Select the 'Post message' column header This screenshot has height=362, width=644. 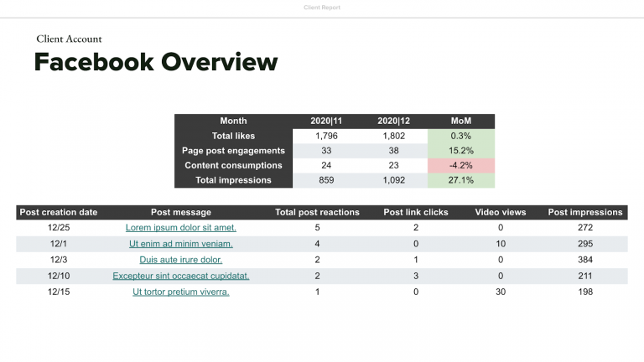click(x=180, y=212)
